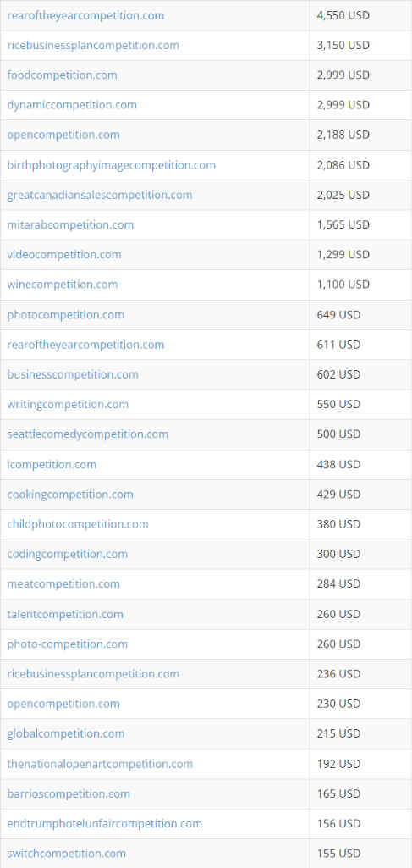Select childphotocompetition.com link
Image resolution: width=412 pixels, height=868 pixels.
(x=78, y=523)
